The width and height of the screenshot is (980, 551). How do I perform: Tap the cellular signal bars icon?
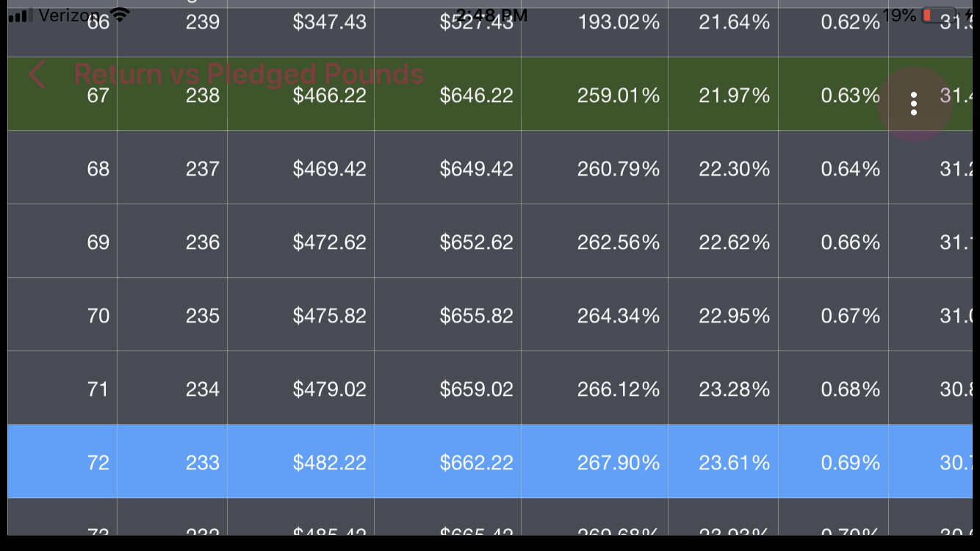click(22, 15)
